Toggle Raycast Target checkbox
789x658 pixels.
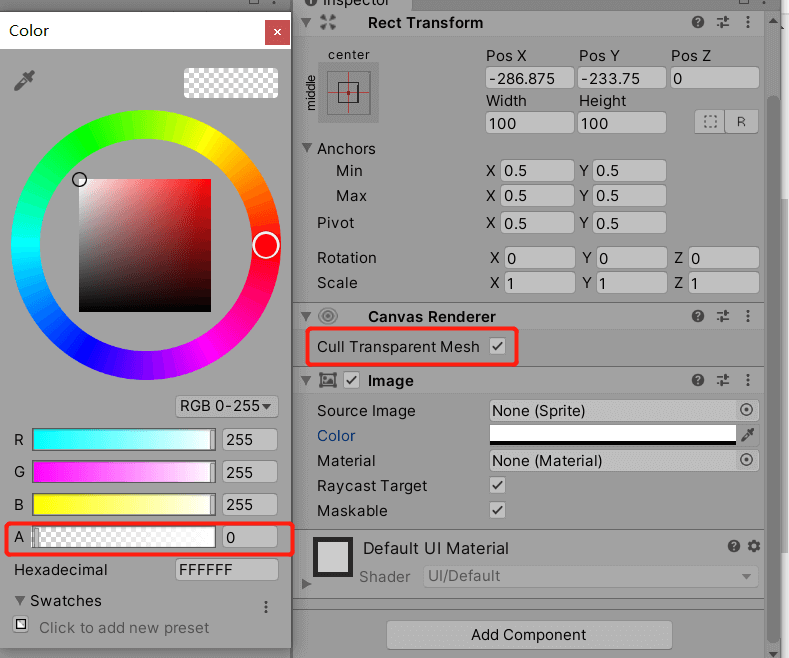497,485
